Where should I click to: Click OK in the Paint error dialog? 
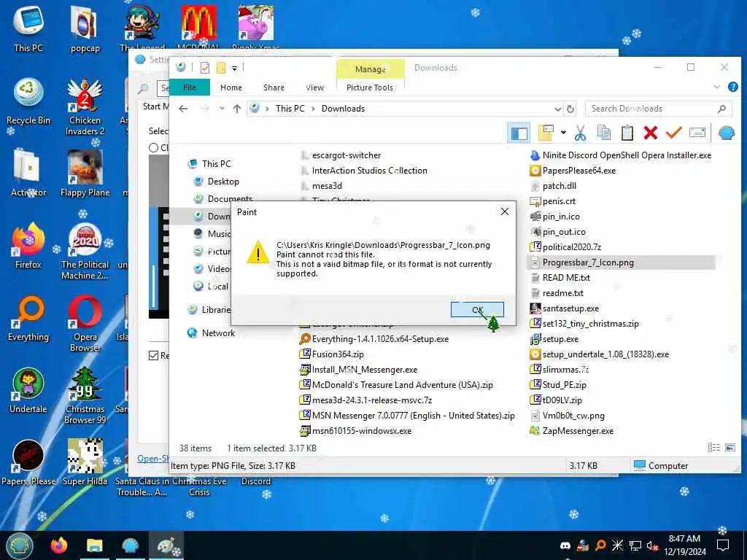coord(477,309)
